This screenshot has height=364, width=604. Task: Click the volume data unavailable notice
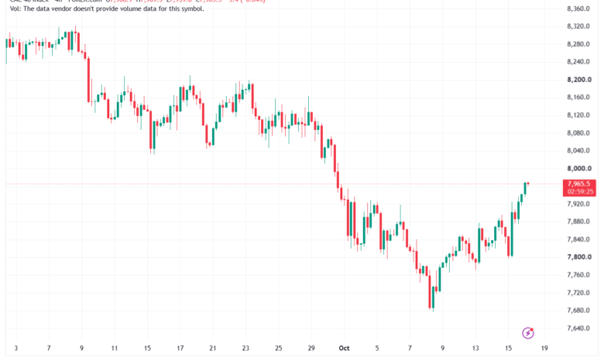click(107, 9)
